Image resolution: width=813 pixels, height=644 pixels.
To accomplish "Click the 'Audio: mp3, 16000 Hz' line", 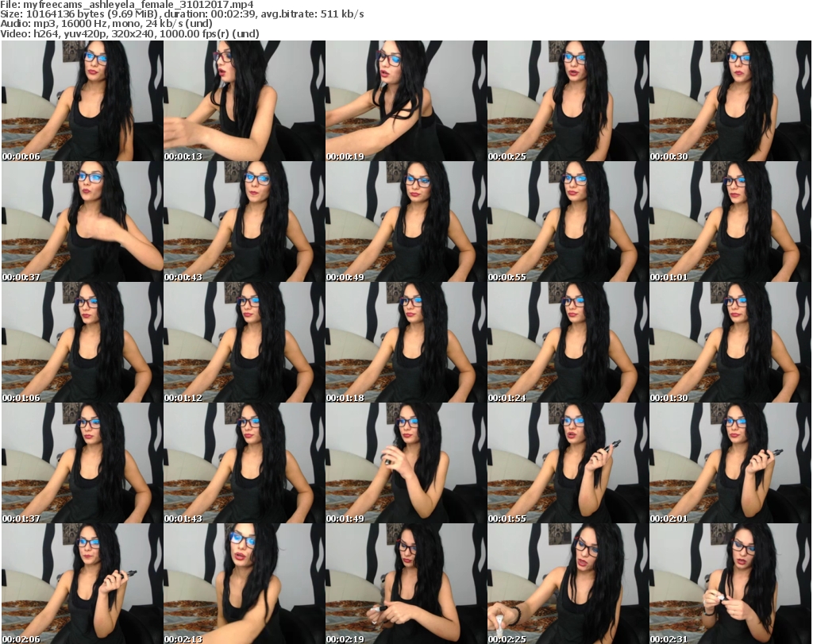I will tap(106, 24).
